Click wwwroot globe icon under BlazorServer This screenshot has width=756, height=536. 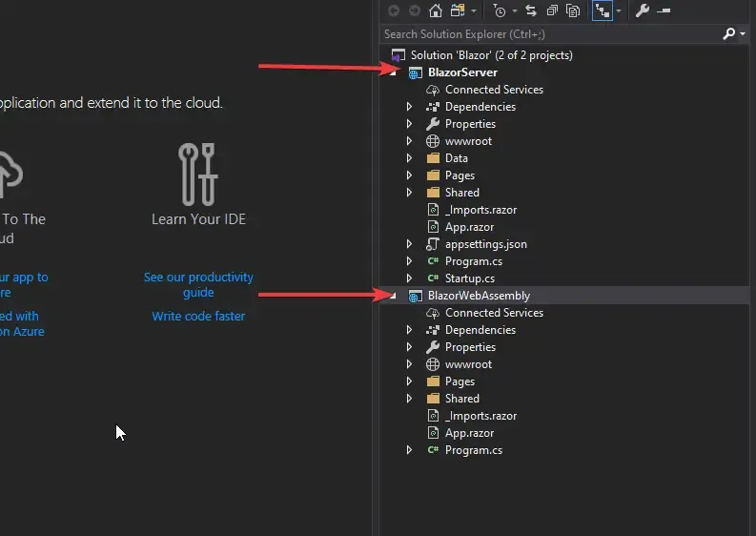(x=433, y=141)
